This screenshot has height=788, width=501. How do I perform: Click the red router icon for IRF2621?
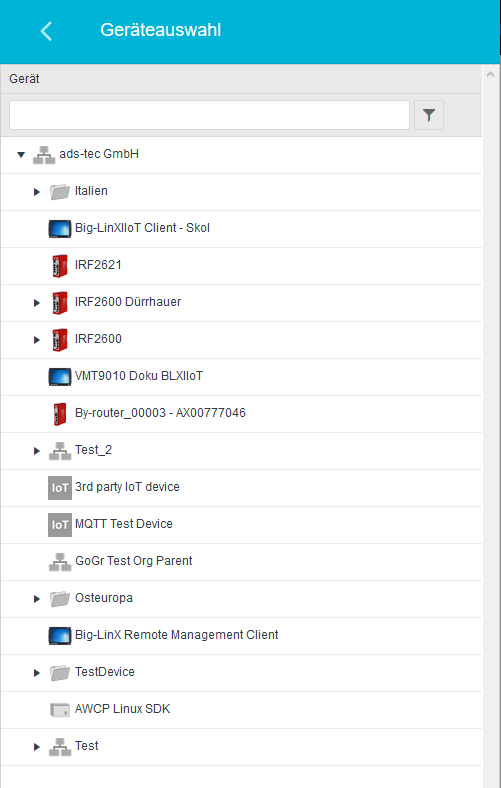[60, 265]
